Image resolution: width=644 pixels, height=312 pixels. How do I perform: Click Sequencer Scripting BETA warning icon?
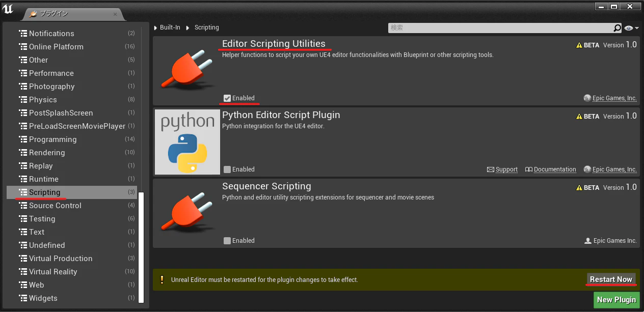point(579,188)
